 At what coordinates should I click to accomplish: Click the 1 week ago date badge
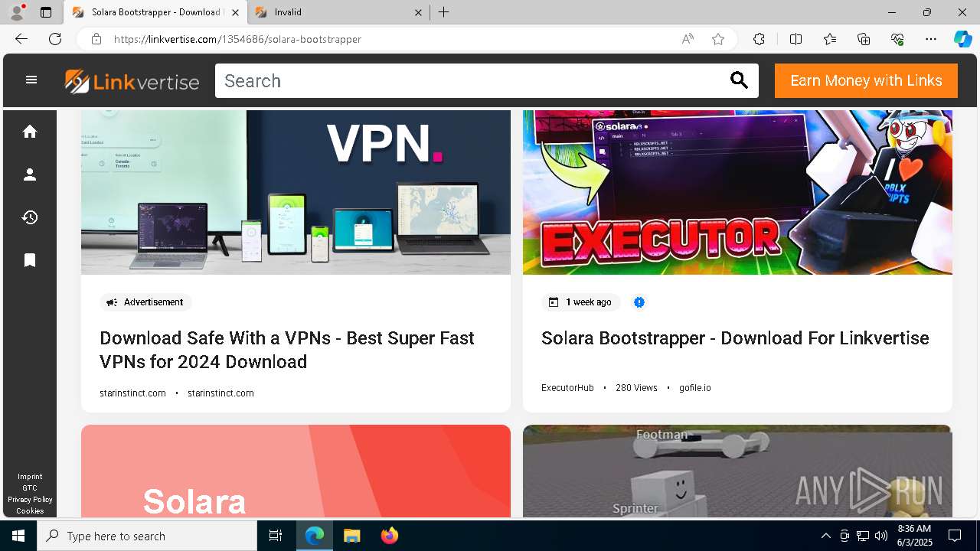click(x=581, y=302)
